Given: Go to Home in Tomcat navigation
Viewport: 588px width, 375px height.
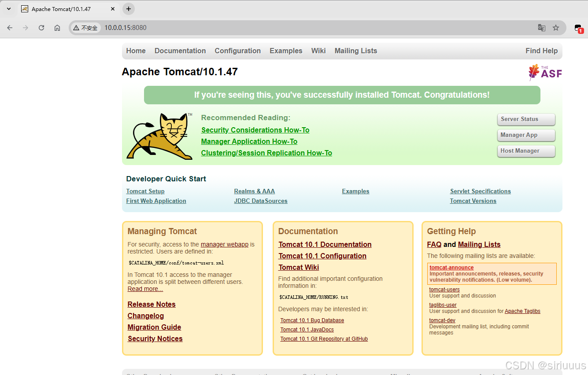Looking at the screenshot, I should click(136, 51).
